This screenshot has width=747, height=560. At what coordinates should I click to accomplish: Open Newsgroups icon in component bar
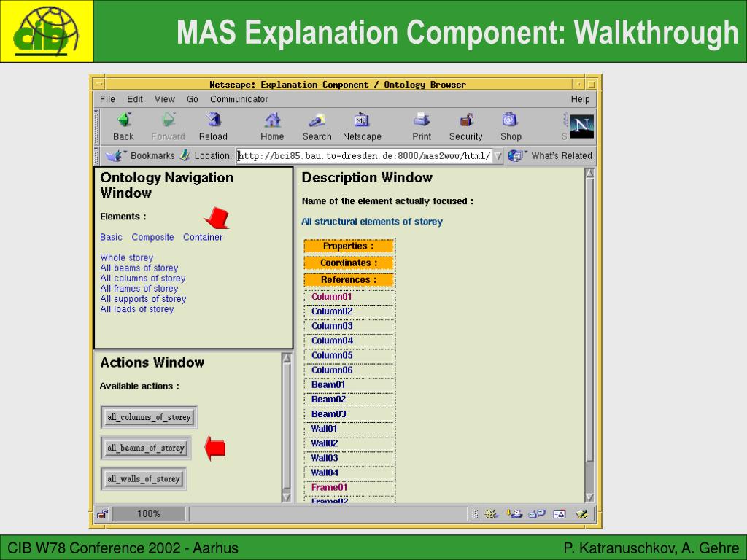click(x=537, y=514)
